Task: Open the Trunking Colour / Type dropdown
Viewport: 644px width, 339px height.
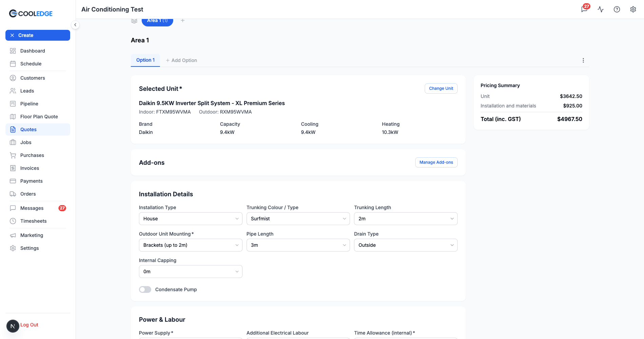Action: [298, 219]
